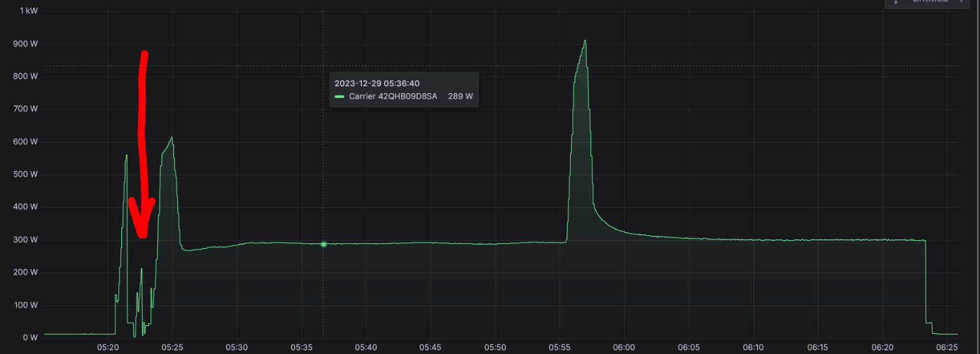Viewport: 980px width, 354px height.
Task: Click the green Carrier series color swatch
Action: (339, 97)
